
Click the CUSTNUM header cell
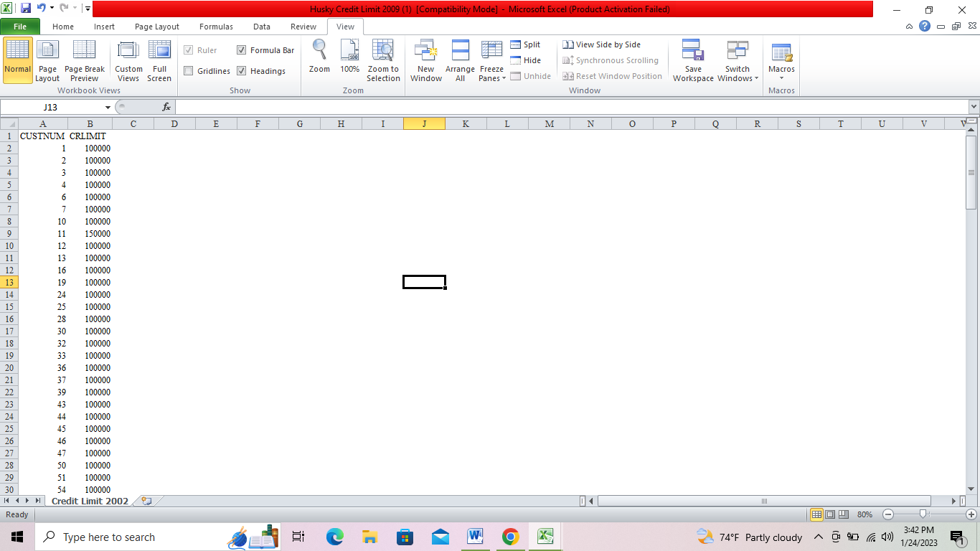(x=43, y=136)
